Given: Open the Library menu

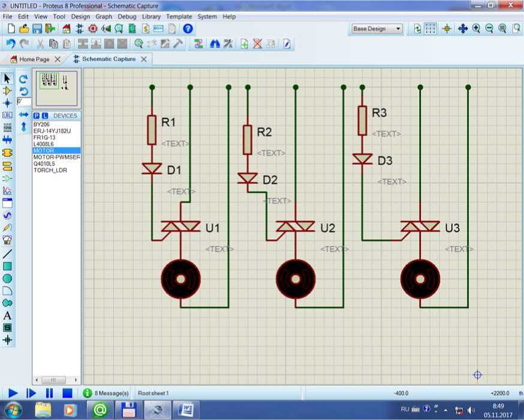Looking at the screenshot, I should pyautogui.click(x=151, y=17).
